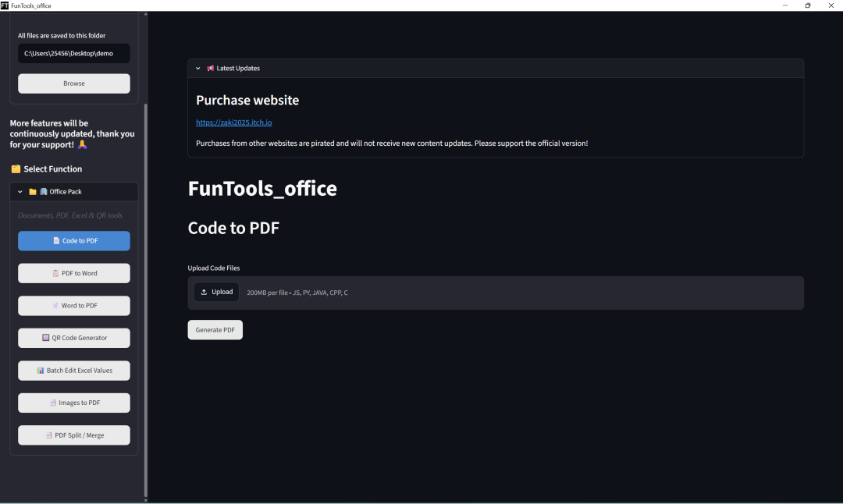
Task: Click the pages icon on PDF Split / Merge button
Action: pyautogui.click(x=49, y=435)
